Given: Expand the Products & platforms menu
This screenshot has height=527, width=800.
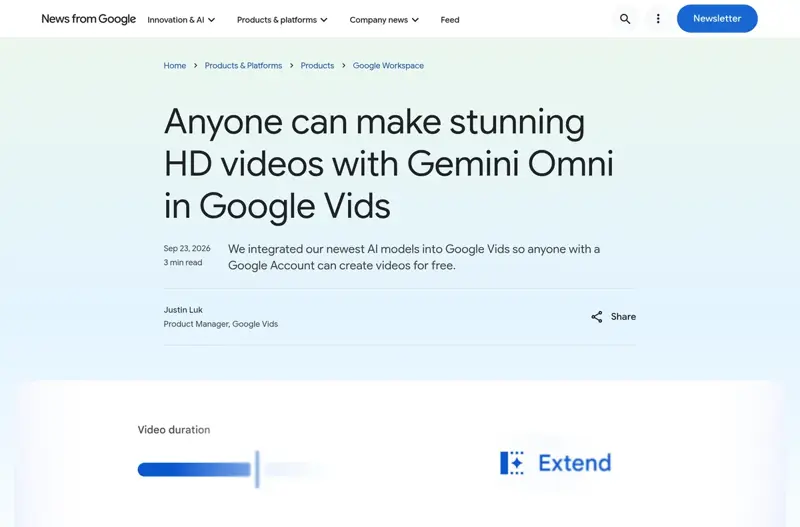Looking at the screenshot, I should 282,20.
